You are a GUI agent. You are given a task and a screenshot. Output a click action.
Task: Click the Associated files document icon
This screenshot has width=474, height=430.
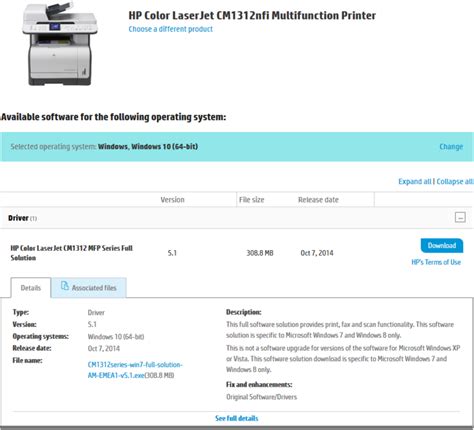tap(65, 286)
